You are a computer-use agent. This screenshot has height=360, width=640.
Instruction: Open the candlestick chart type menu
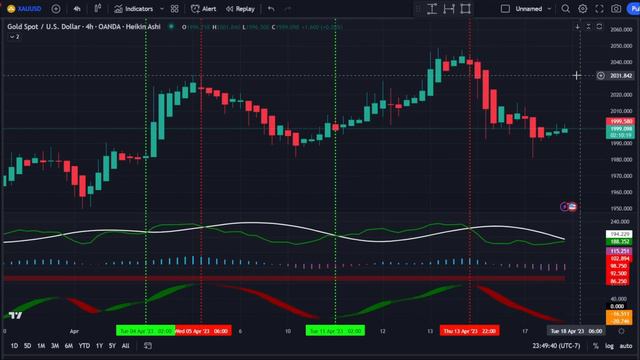click(98, 9)
